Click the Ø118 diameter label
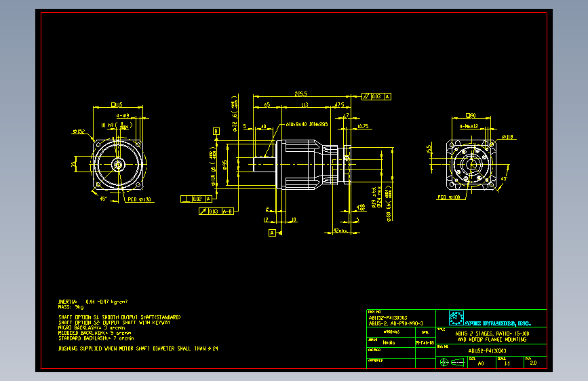 click(x=507, y=137)
